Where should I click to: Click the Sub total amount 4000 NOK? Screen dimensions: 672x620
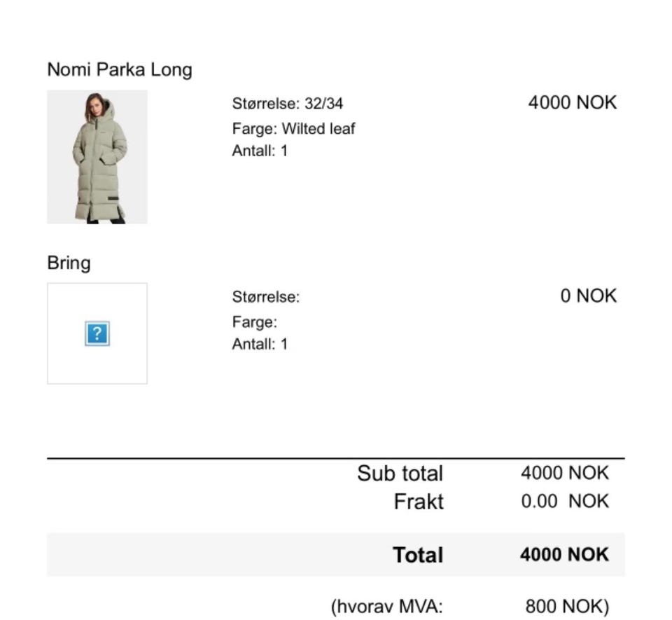coord(564,473)
